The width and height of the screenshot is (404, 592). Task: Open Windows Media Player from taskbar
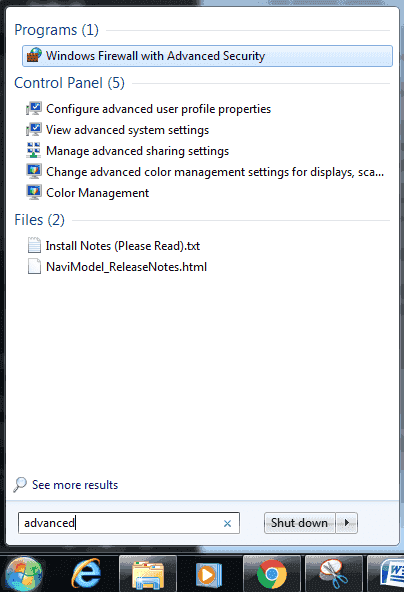pyautogui.click(x=209, y=575)
